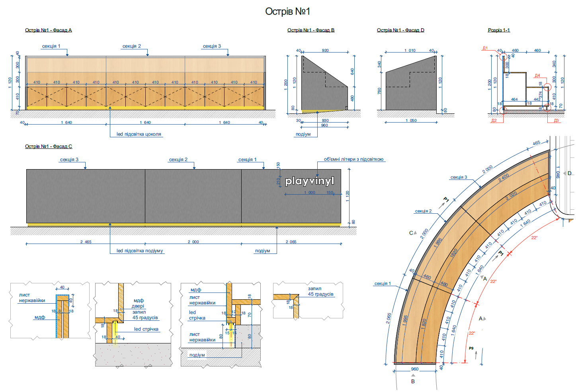Click the "465" dimension atop plan arc
Viewport: 576px width, 392px height.
[x=537, y=143]
